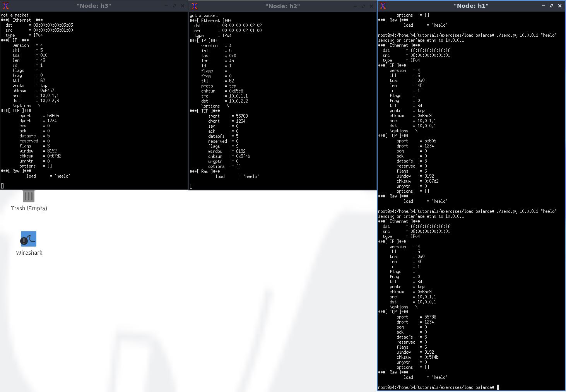566x392 pixels.
Task: Minimize the Node: h1 terminal window
Action: (544, 6)
